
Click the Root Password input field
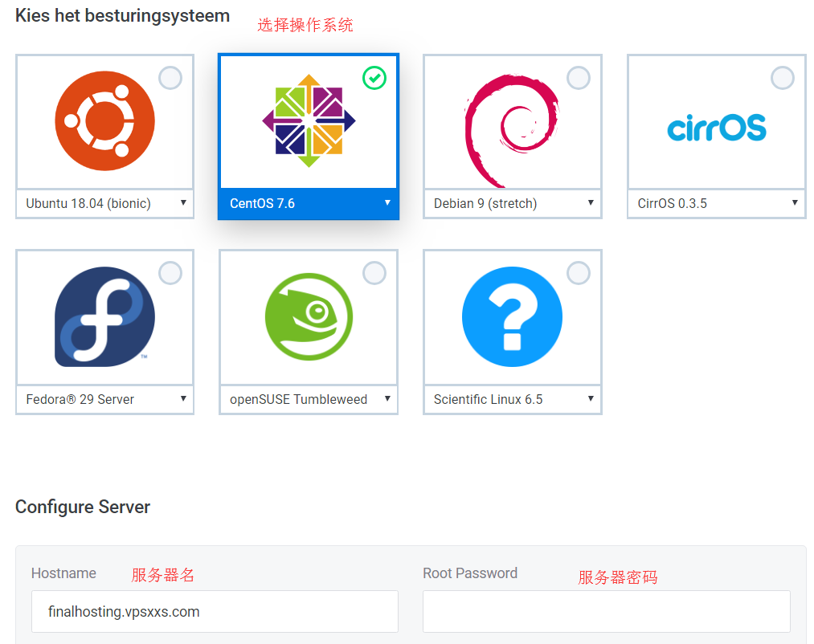point(607,611)
